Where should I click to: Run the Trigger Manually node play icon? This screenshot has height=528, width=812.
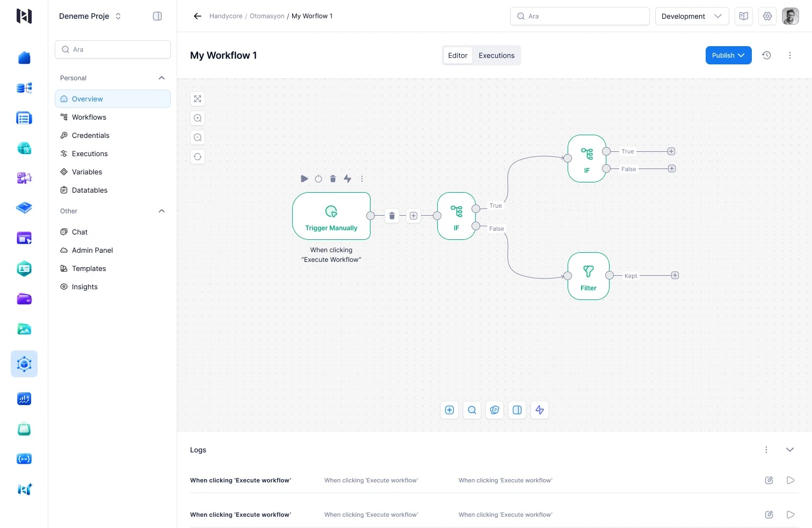[304, 179]
